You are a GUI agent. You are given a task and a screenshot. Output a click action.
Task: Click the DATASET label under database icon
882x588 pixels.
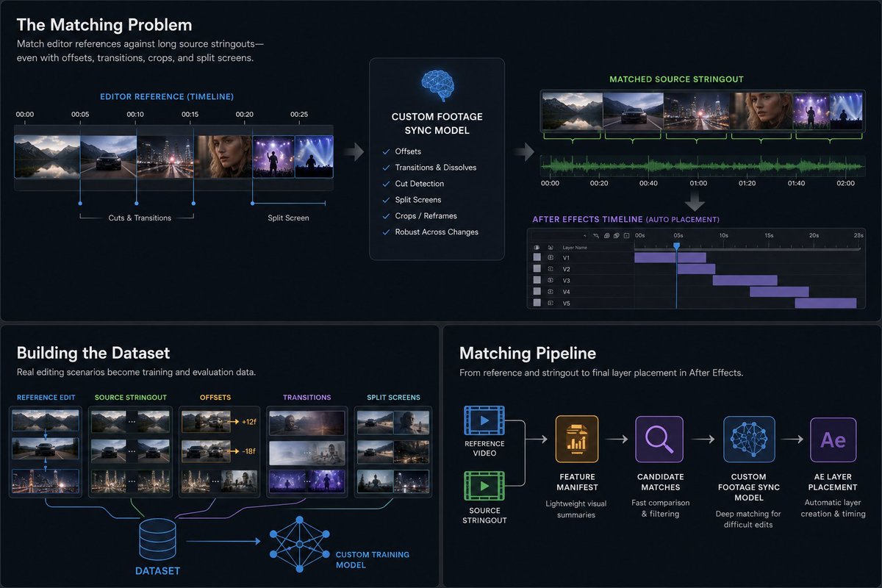tap(157, 571)
